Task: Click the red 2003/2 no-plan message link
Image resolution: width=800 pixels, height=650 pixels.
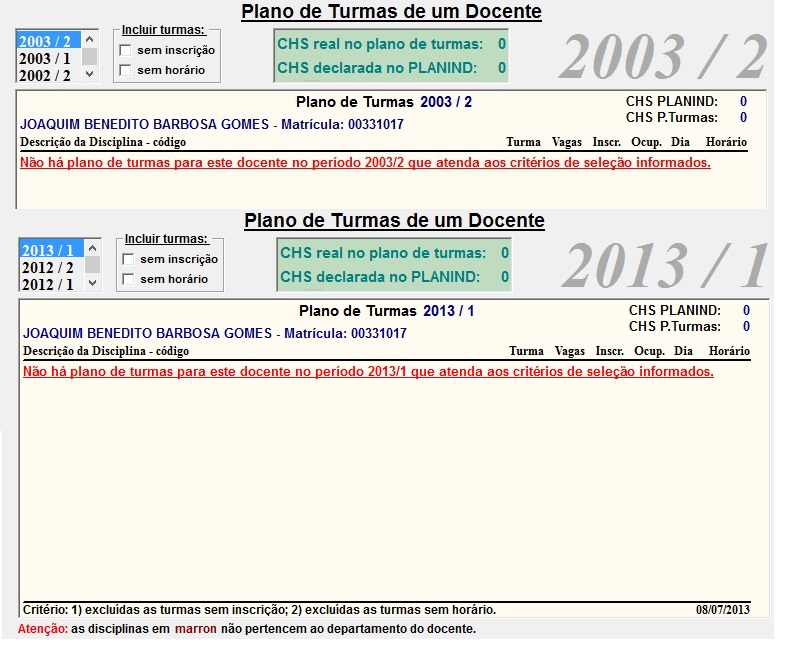Action: click(365, 162)
